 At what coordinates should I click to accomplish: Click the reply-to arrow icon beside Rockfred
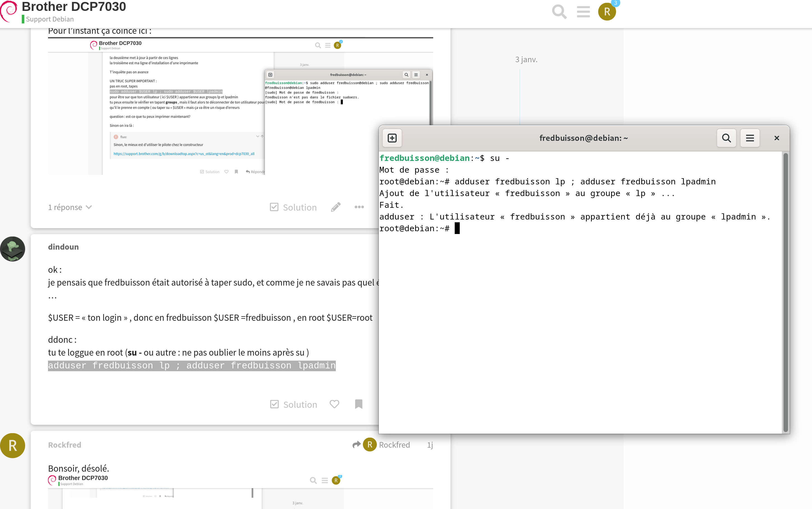pyautogui.click(x=356, y=445)
